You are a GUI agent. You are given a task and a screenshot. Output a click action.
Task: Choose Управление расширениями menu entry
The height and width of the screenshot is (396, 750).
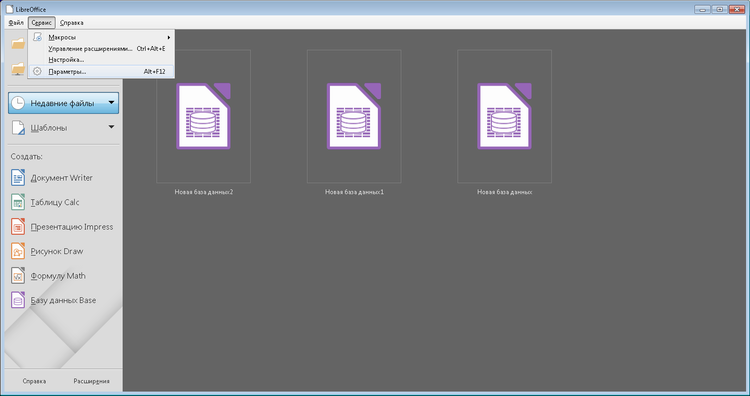(x=101, y=49)
